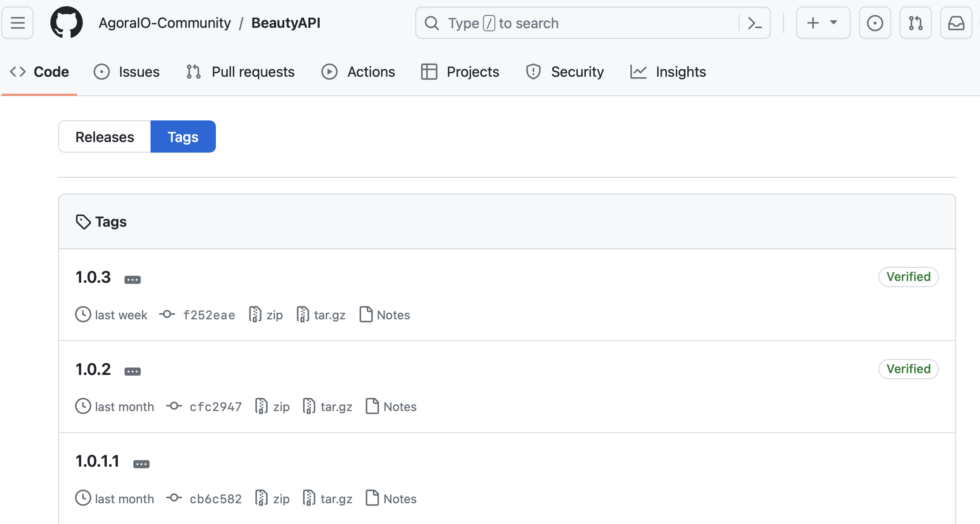Open the issues icon in header
Image resolution: width=980 pixels, height=524 pixels.
coord(875,22)
